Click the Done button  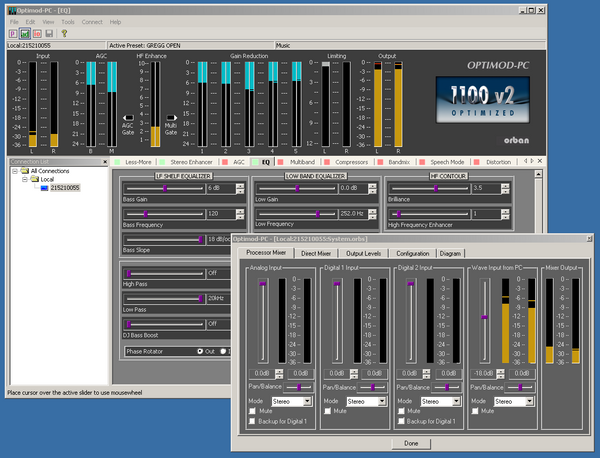pyautogui.click(x=411, y=442)
